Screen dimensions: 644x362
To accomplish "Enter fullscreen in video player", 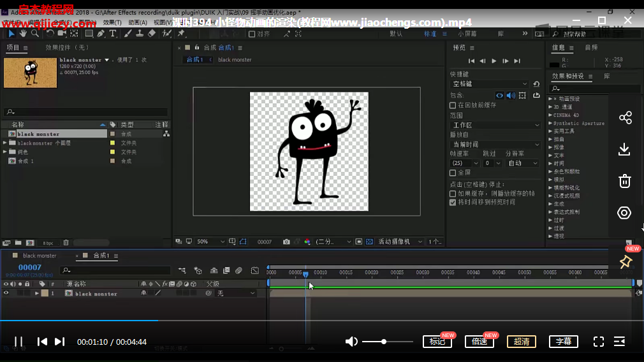I will (599, 342).
